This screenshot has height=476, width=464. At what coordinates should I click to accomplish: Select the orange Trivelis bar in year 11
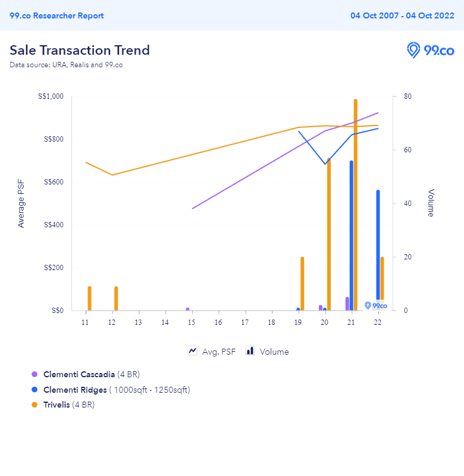tap(89, 299)
